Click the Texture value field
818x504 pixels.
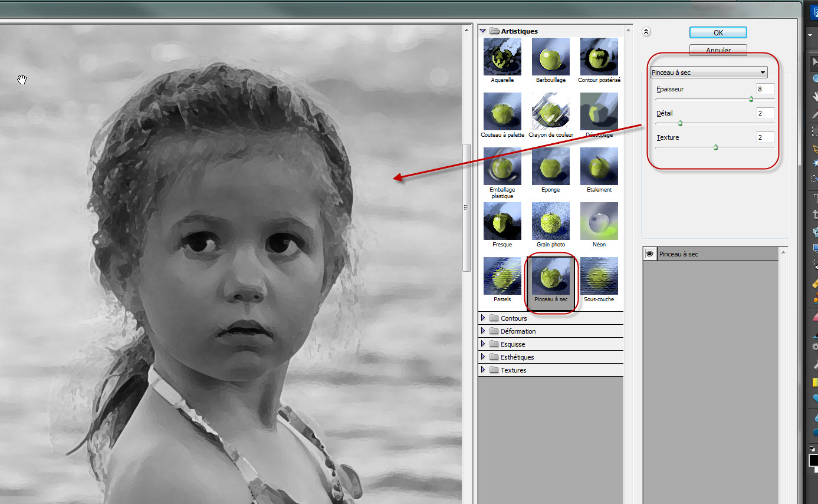click(766, 137)
